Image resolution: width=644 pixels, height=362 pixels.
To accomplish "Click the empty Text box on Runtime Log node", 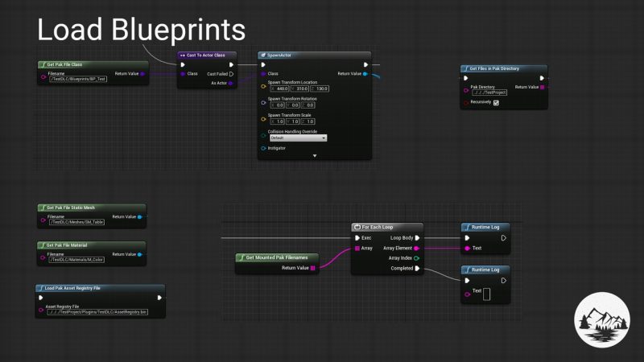I will click(x=487, y=294).
